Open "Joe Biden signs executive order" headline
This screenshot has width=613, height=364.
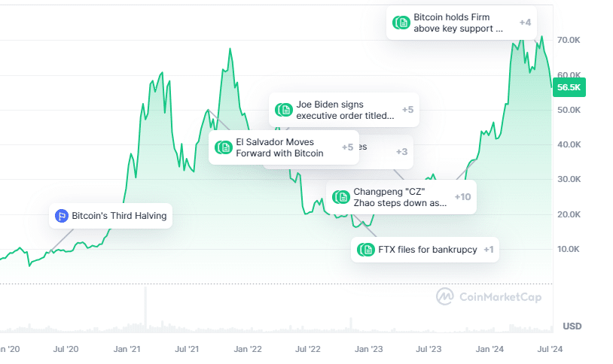[x=345, y=110]
